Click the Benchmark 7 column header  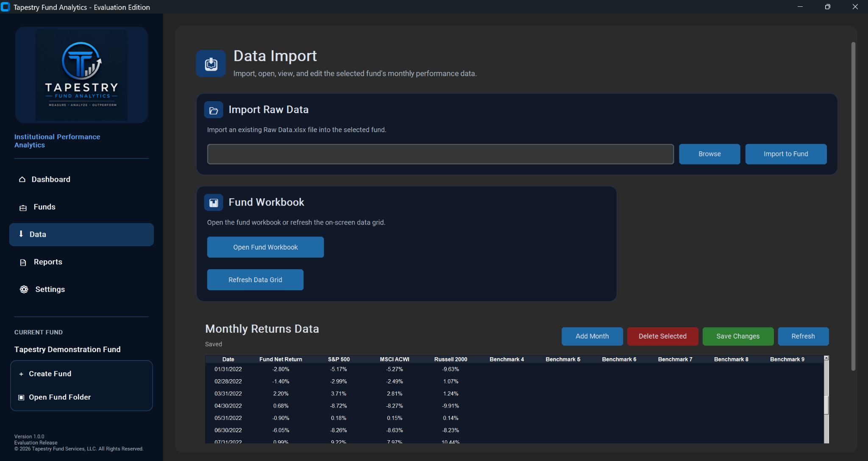coord(675,359)
